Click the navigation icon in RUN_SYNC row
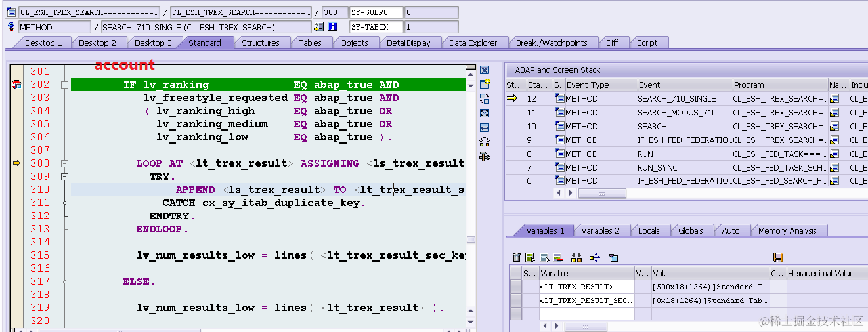Screen dimensions: 868x332 (x=835, y=167)
